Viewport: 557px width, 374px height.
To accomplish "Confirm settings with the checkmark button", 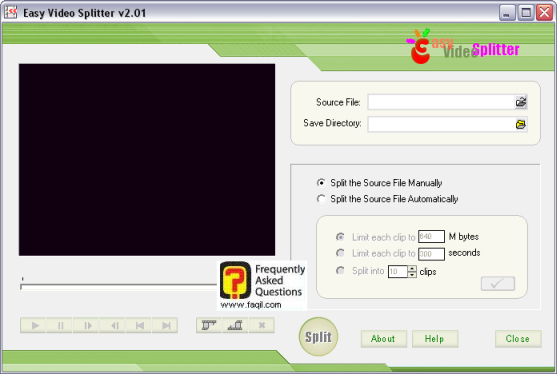I will 498,283.
